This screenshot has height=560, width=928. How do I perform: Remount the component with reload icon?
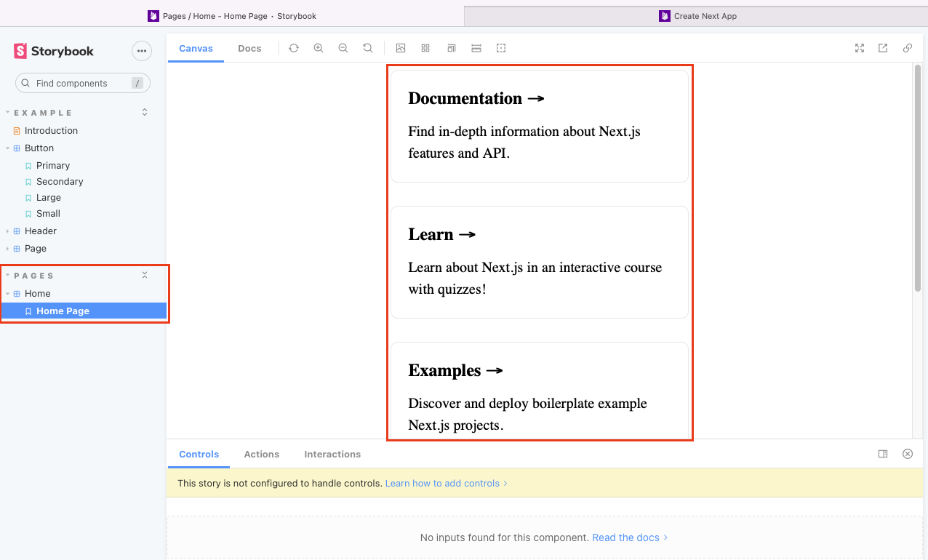click(294, 48)
